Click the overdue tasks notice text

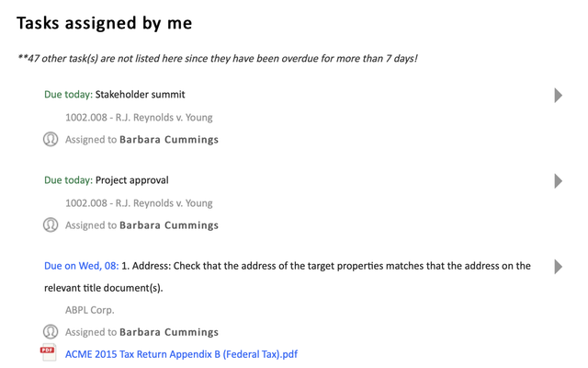217,59
